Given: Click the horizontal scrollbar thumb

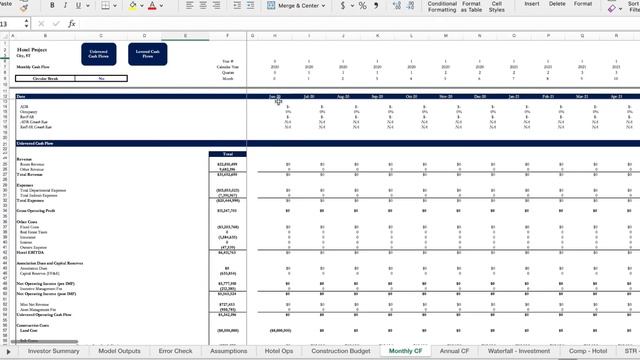Looking at the screenshot, I should pos(44,342).
